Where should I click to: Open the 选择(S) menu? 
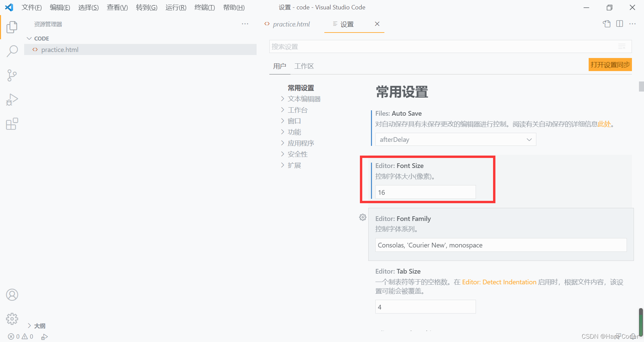[x=88, y=7]
